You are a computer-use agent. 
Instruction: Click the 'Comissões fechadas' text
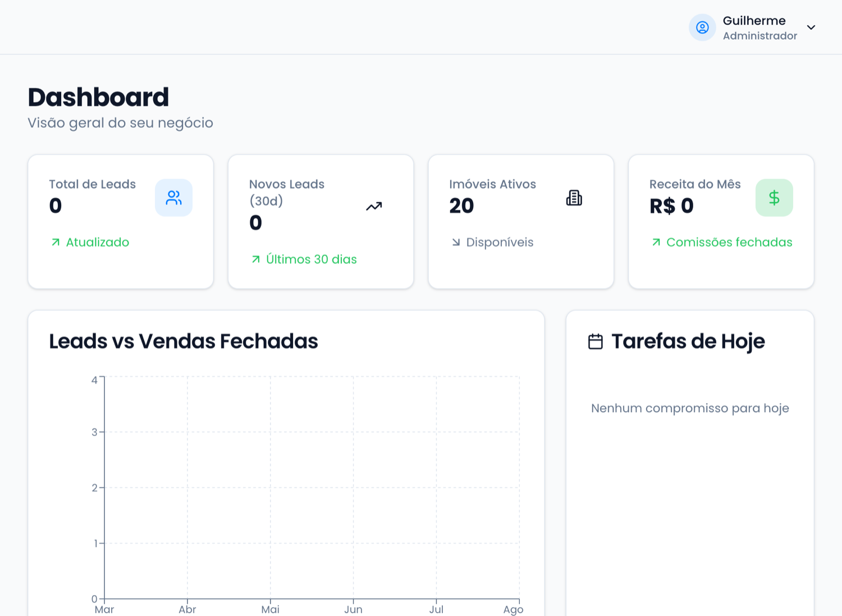[729, 243]
